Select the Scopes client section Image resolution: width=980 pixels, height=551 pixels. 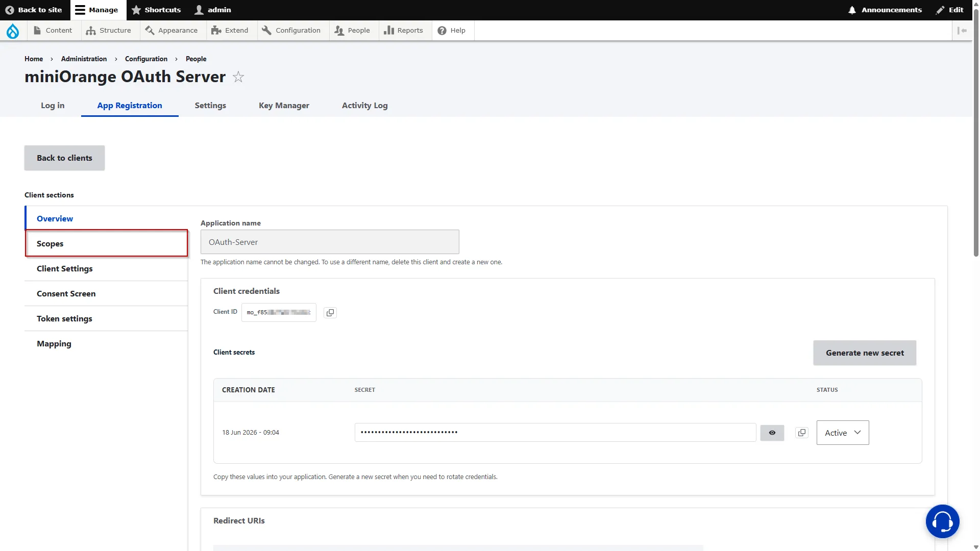[x=107, y=243]
